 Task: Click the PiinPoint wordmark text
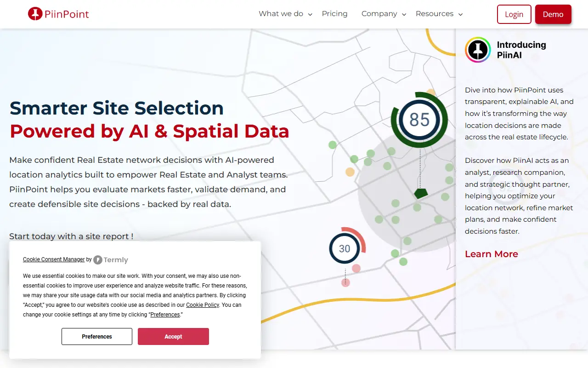[x=67, y=14]
